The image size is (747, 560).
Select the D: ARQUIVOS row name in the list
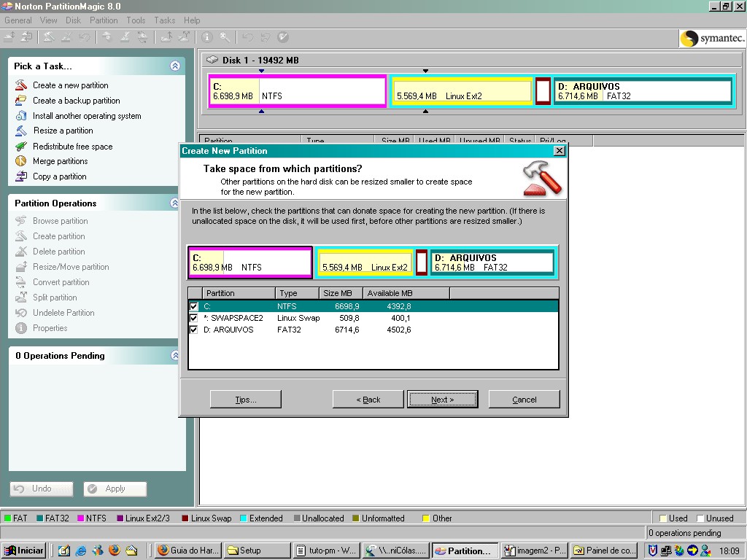[228, 330]
